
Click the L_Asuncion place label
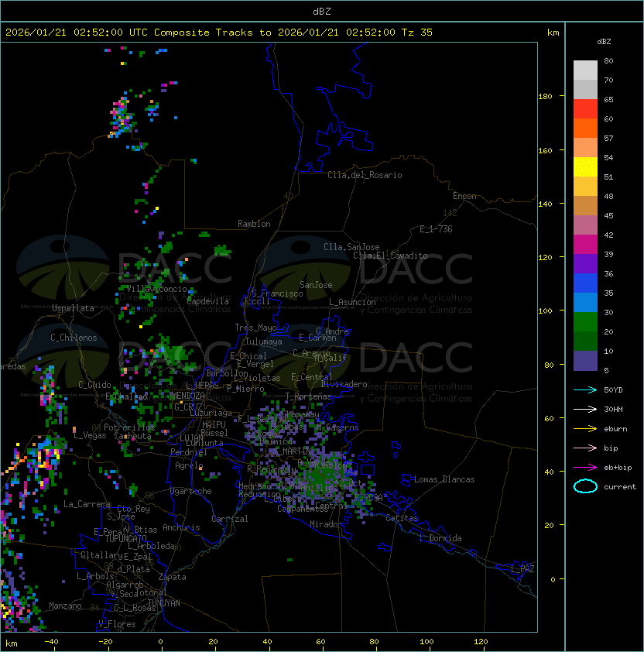pos(352,302)
